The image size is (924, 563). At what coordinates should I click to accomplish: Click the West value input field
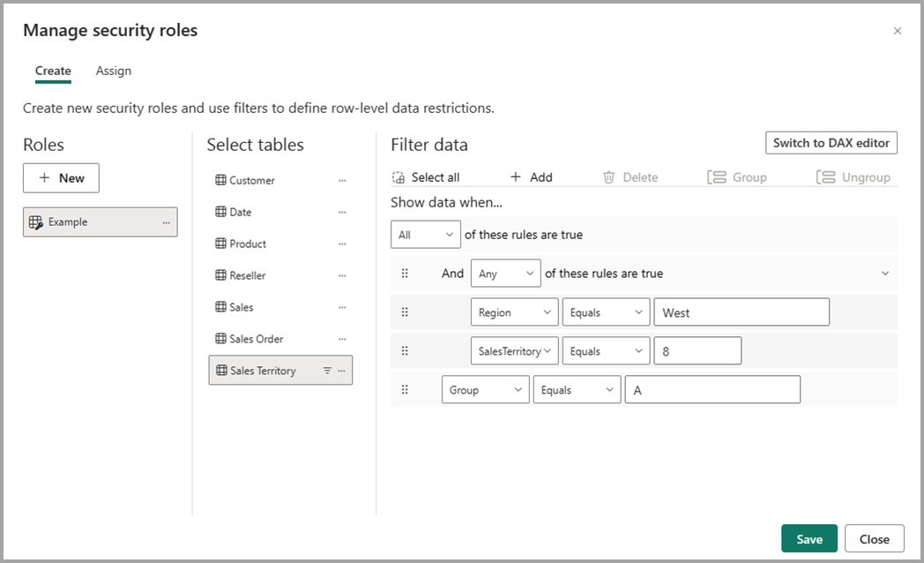coord(741,312)
